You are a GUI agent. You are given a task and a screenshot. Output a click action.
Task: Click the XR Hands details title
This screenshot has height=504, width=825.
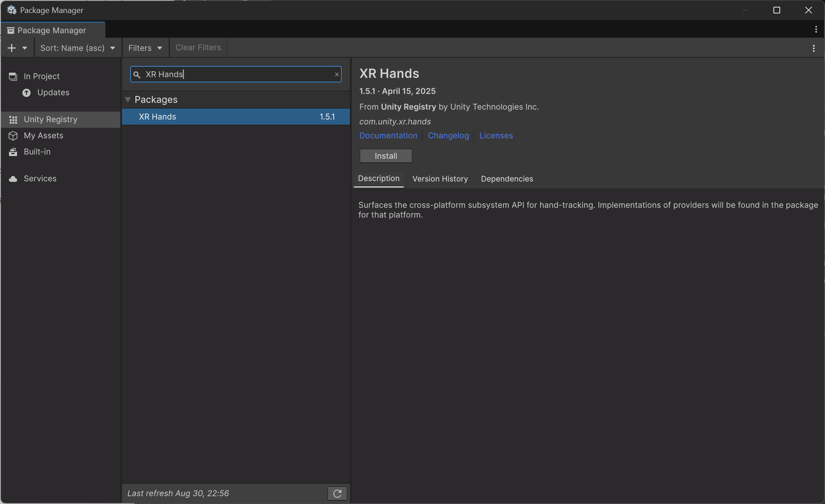(x=389, y=74)
